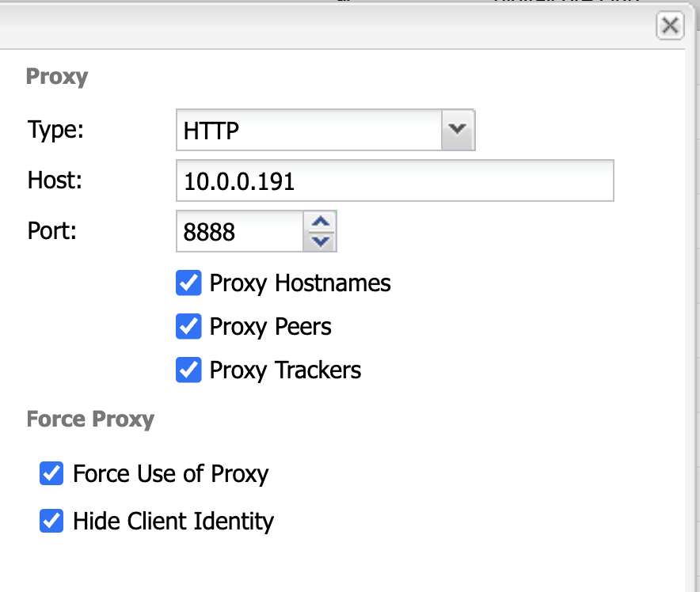
Task: Increase the port with the up arrow
Action: coord(320,222)
